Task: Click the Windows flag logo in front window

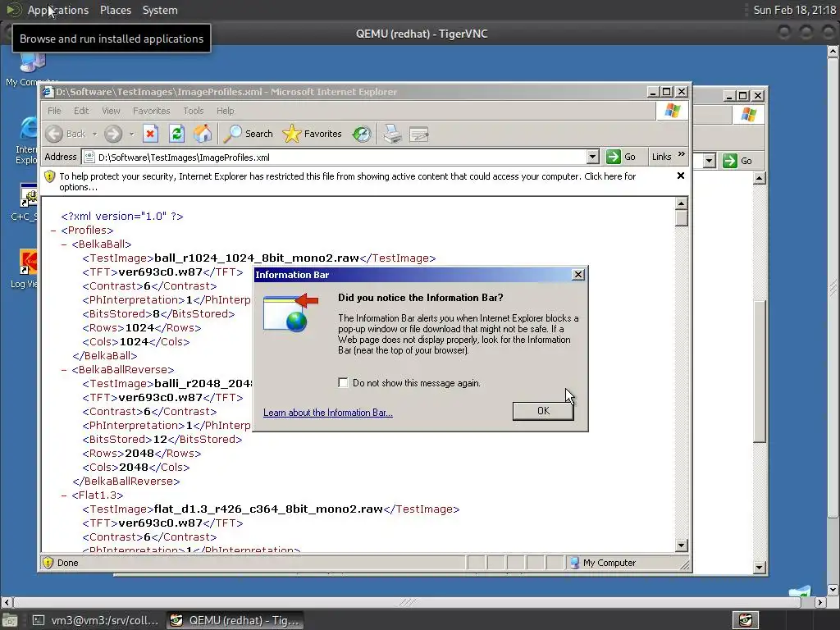Action: (x=673, y=111)
